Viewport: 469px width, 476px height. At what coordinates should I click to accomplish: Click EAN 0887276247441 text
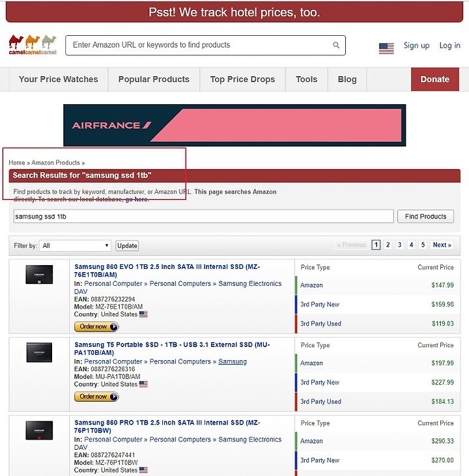[104, 455]
